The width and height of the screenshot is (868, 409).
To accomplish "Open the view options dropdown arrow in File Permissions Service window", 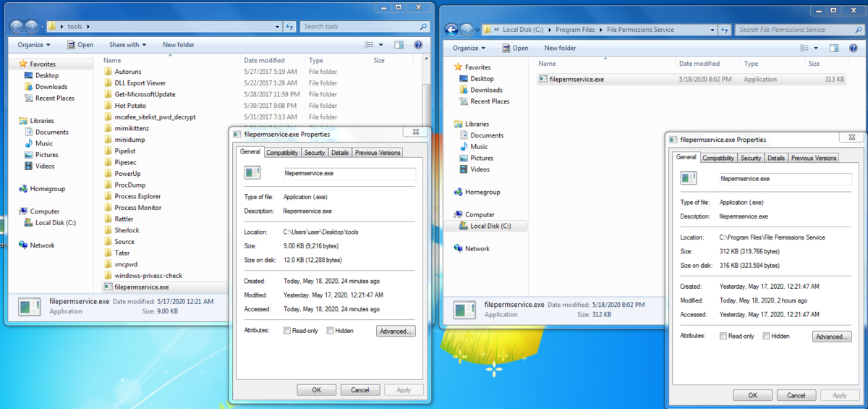I will pos(816,48).
